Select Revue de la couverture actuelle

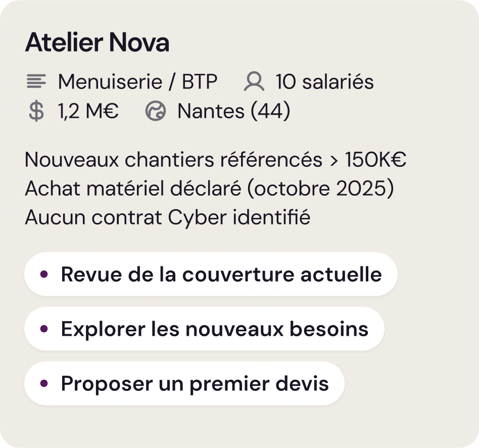point(221,274)
